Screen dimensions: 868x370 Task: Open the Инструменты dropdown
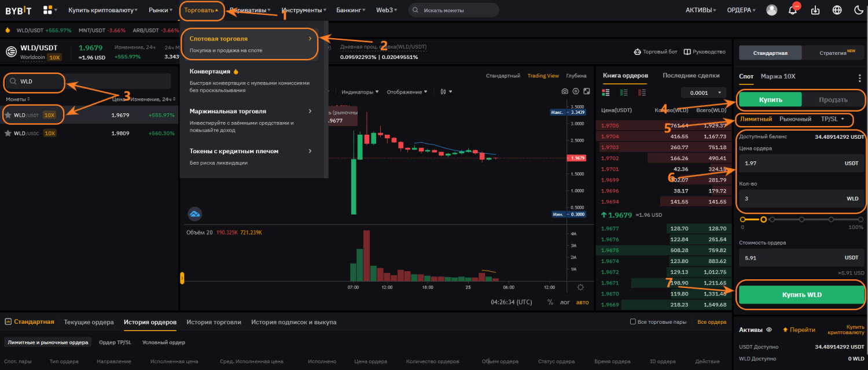click(x=304, y=10)
